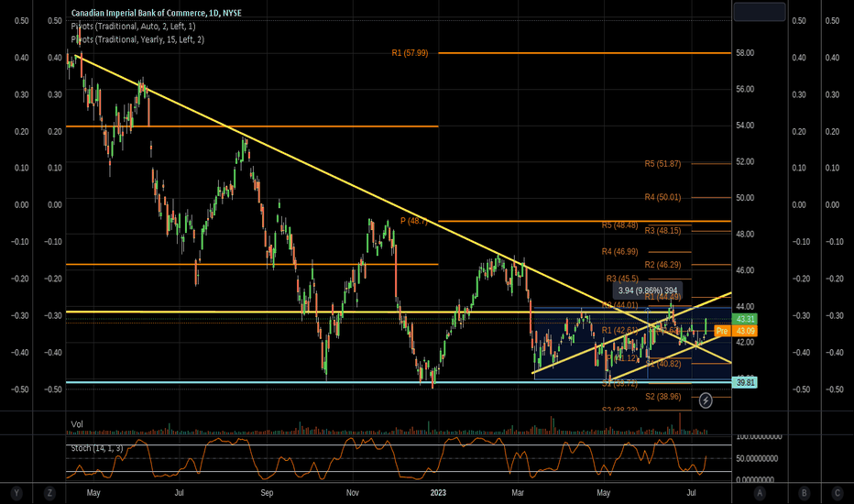Click the S1 (40.82) pivot label
The width and height of the screenshot is (854, 504).
[662, 364]
